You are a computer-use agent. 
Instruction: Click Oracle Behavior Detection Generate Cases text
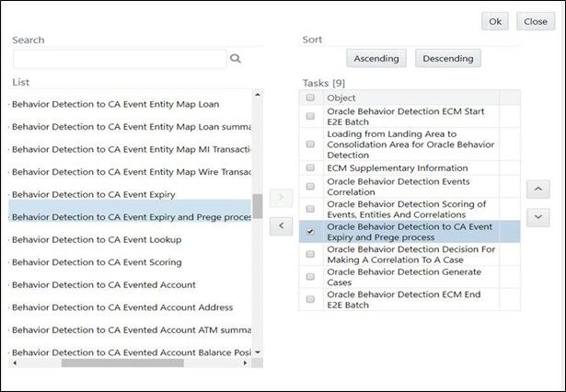point(404,277)
